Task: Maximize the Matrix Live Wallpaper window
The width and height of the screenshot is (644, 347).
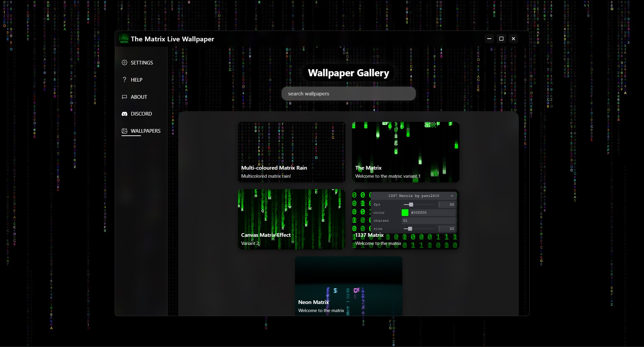Action: point(501,39)
